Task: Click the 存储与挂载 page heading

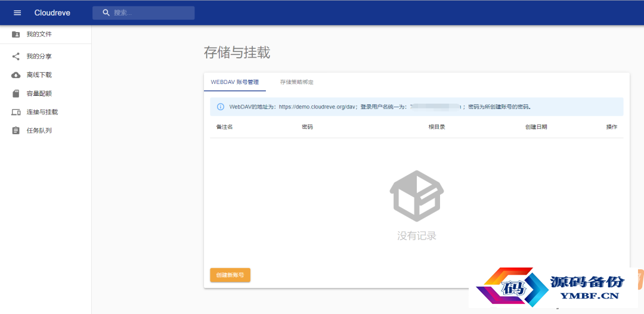Action: (237, 53)
